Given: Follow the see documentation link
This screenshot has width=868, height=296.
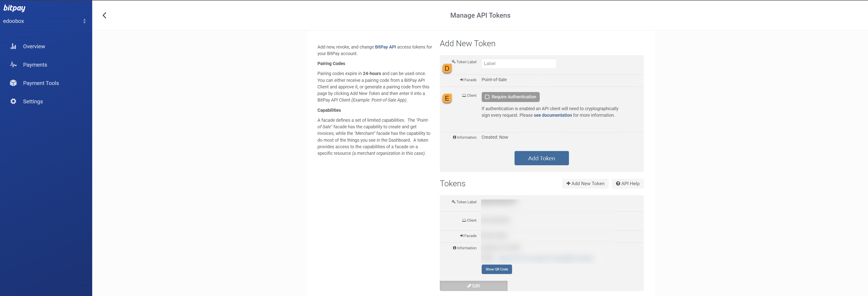Looking at the screenshot, I should tap(553, 115).
